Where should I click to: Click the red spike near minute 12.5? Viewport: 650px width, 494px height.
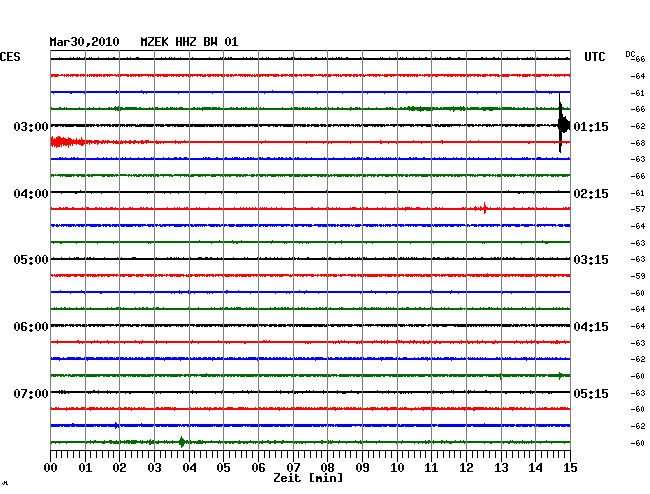(x=485, y=208)
